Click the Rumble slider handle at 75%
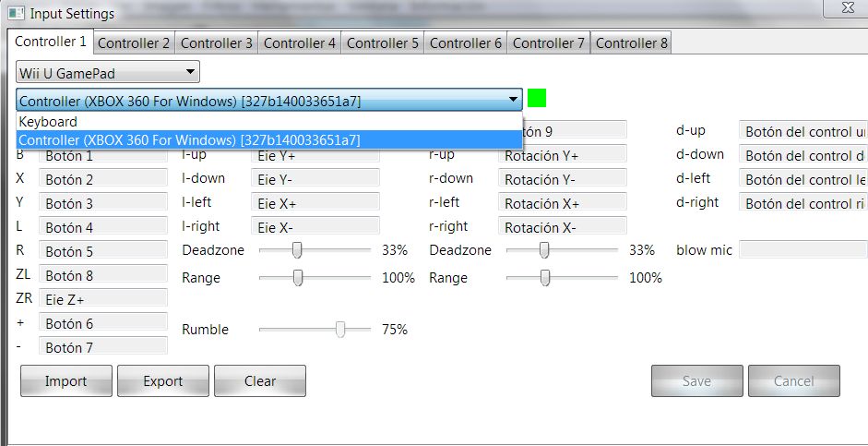 (340, 330)
